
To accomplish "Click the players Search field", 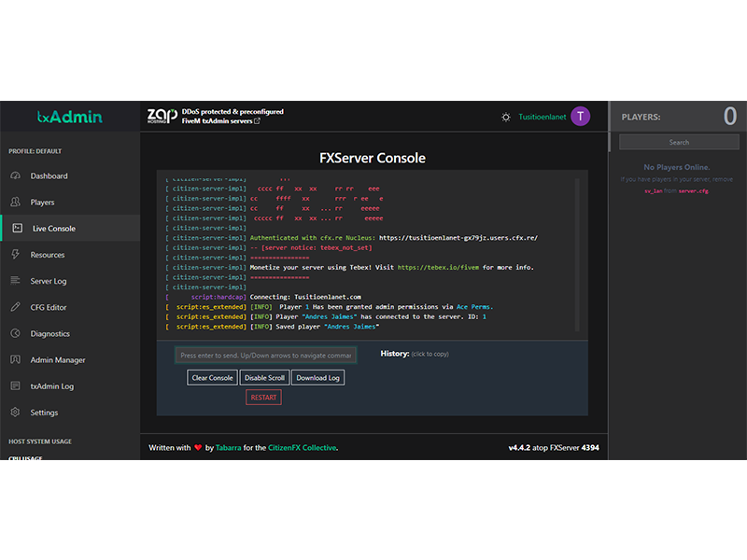I will pos(679,142).
